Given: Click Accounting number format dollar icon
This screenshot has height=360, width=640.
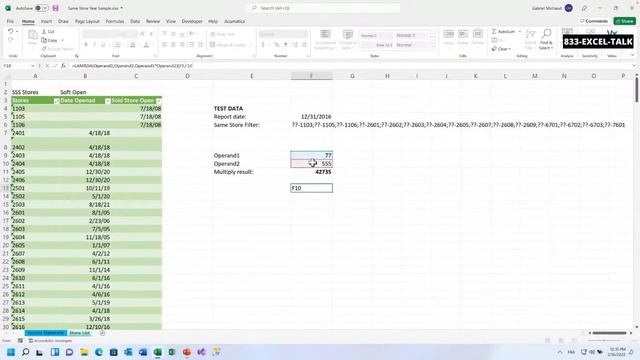Looking at the screenshot, I should 263,44.
